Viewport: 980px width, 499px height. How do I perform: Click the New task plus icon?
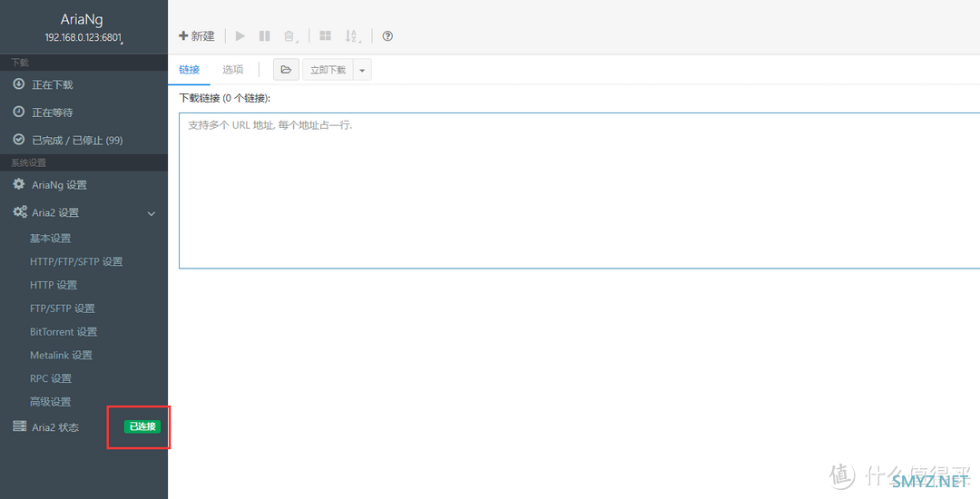coord(183,36)
